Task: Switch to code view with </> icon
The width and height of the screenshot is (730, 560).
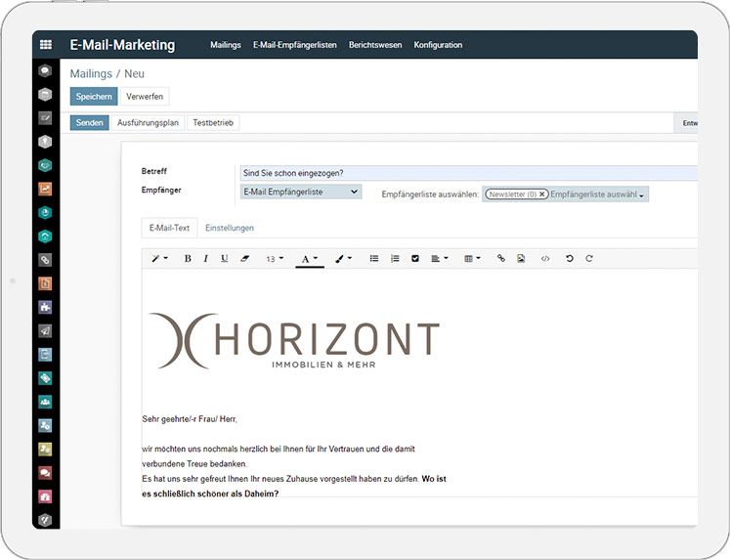Action: (x=545, y=259)
